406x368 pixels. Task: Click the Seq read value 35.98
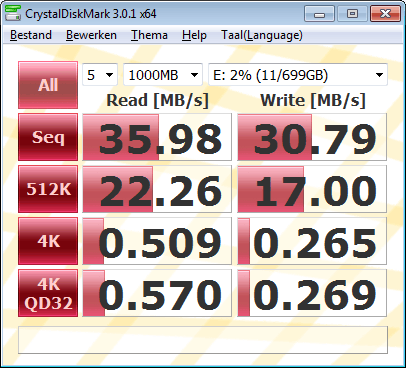[157, 137]
